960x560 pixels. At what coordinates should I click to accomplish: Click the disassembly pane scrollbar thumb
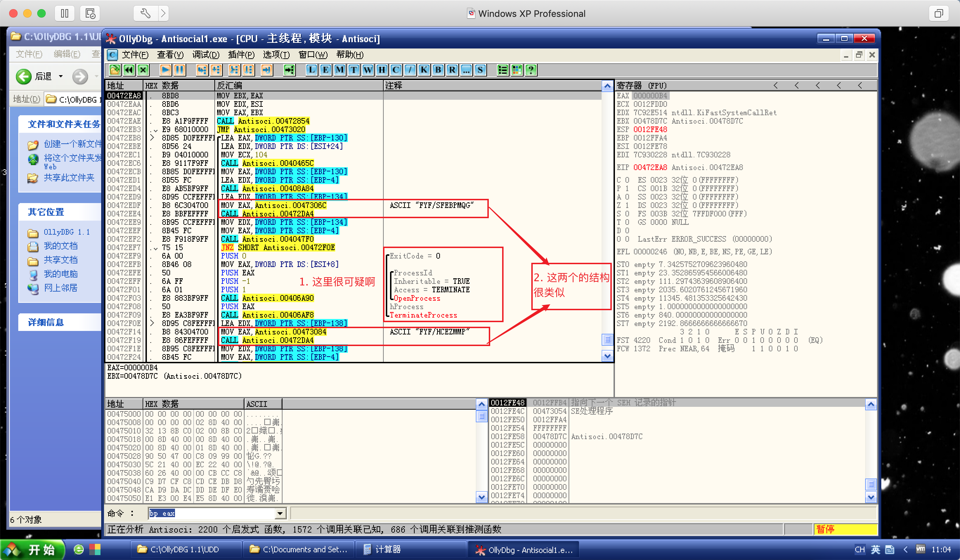click(x=607, y=339)
